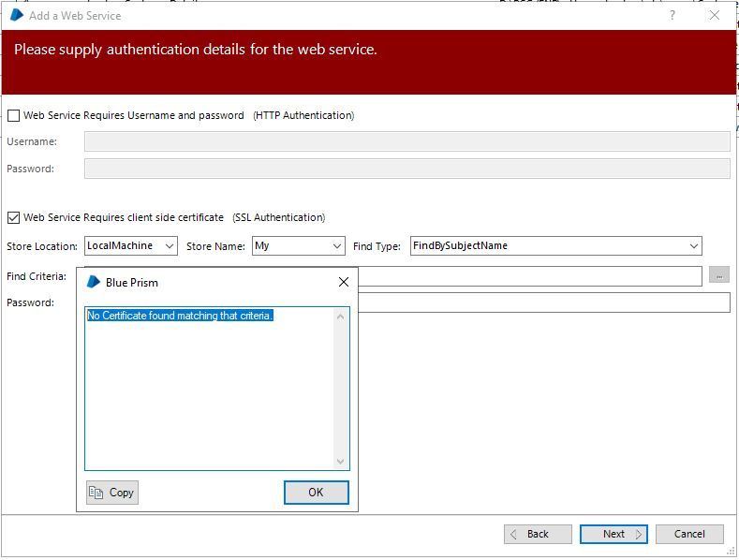The height and width of the screenshot is (560, 739).
Task: Expand the Store Name dropdown
Action: pos(337,246)
